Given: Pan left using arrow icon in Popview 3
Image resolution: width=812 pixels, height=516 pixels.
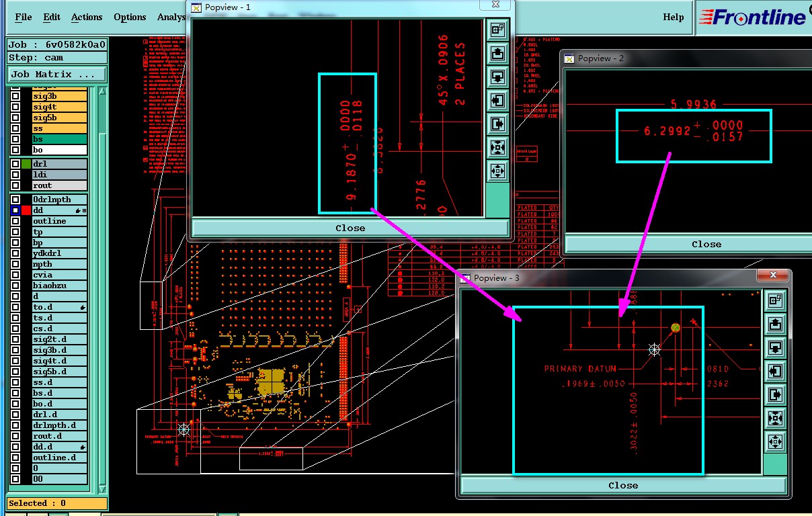Looking at the screenshot, I should (775, 372).
